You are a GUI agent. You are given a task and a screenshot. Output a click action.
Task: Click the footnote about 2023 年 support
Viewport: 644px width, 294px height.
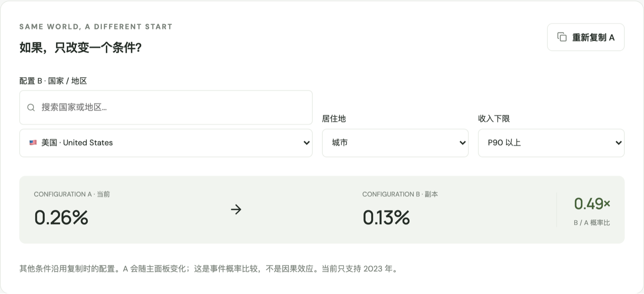[209, 269]
